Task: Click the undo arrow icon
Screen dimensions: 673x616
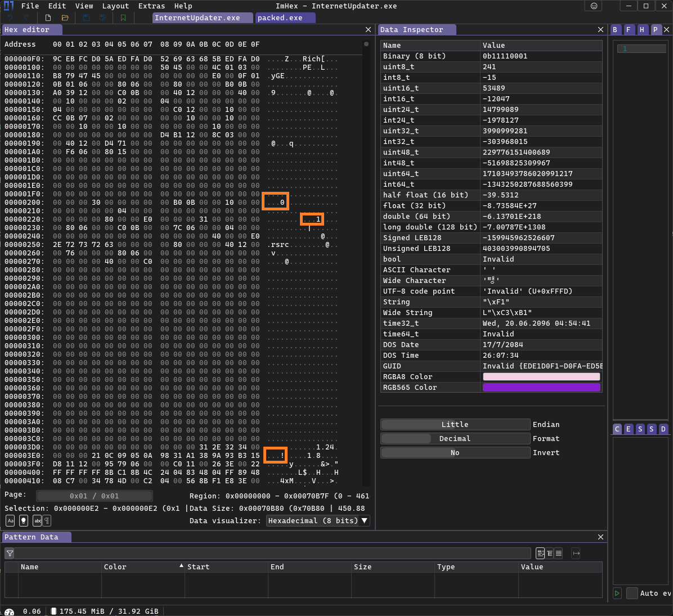Action: (x=11, y=18)
